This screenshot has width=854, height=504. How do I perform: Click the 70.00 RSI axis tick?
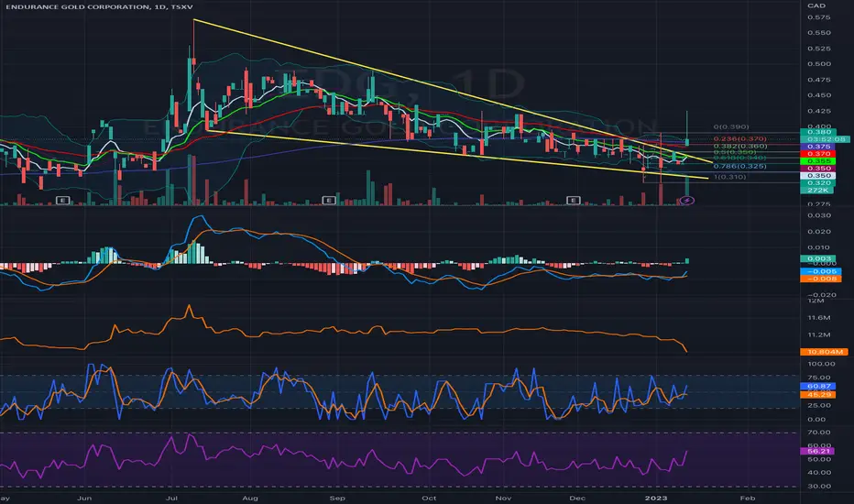pyautogui.click(x=819, y=433)
